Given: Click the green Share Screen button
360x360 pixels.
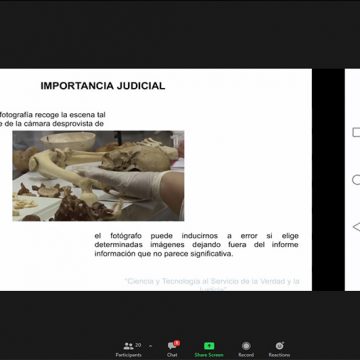Looking at the screenshot, I should click(x=209, y=349).
